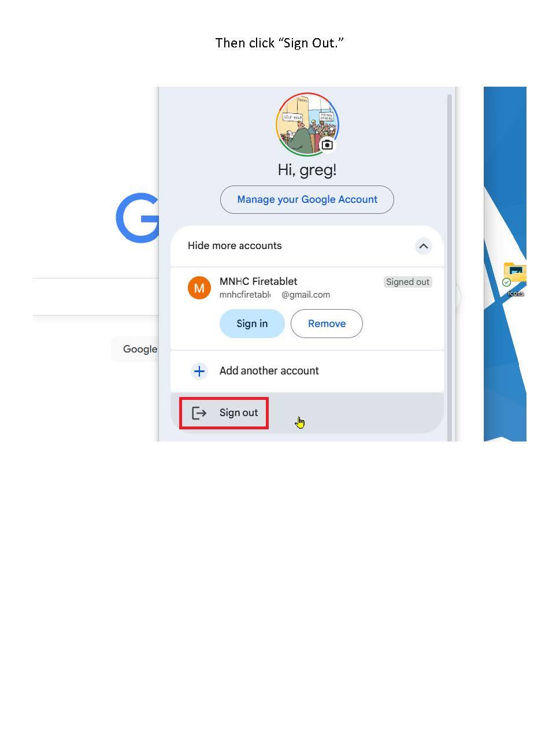Sign in to MNHC Firetablet account
560x731 pixels.
pyautogui.click(x=252, y=324)
